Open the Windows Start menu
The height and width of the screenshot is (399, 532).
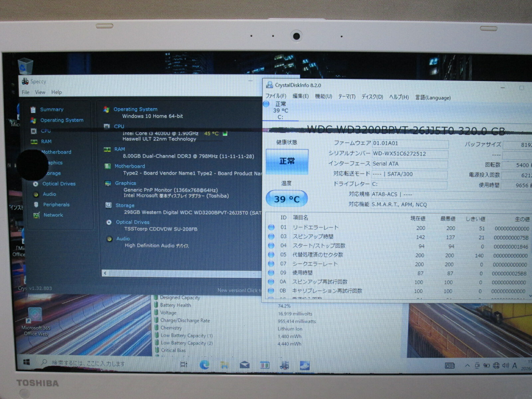pyautogui.click(x=27, y=362)
